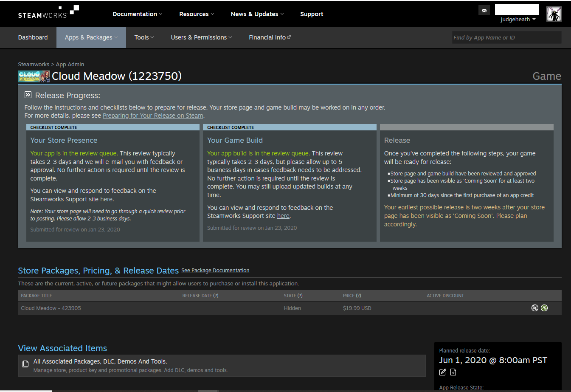Expand the Apps & Packages menu
Image resolution: width=571 pixels, height=392 pixels.
pos(91,37)
